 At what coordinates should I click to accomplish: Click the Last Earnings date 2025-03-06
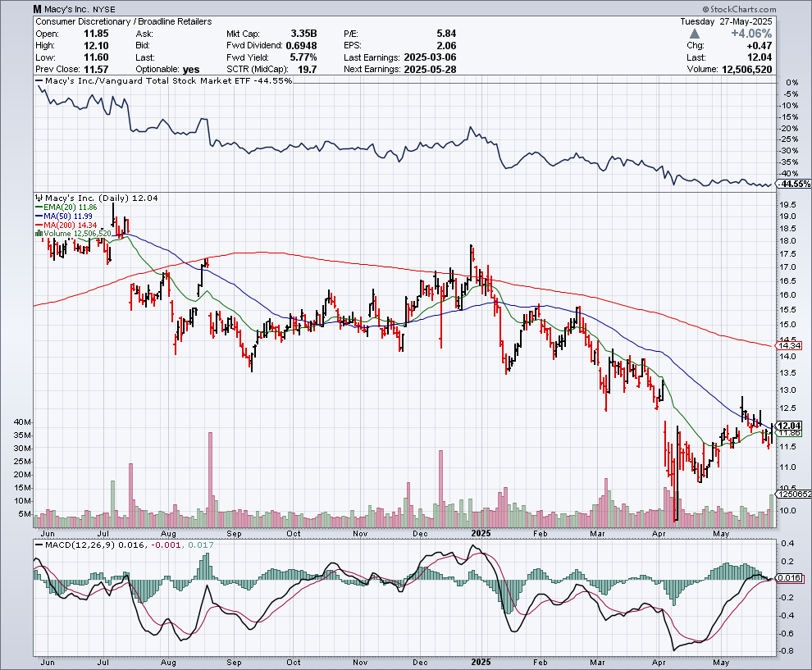tap(430, 57)
